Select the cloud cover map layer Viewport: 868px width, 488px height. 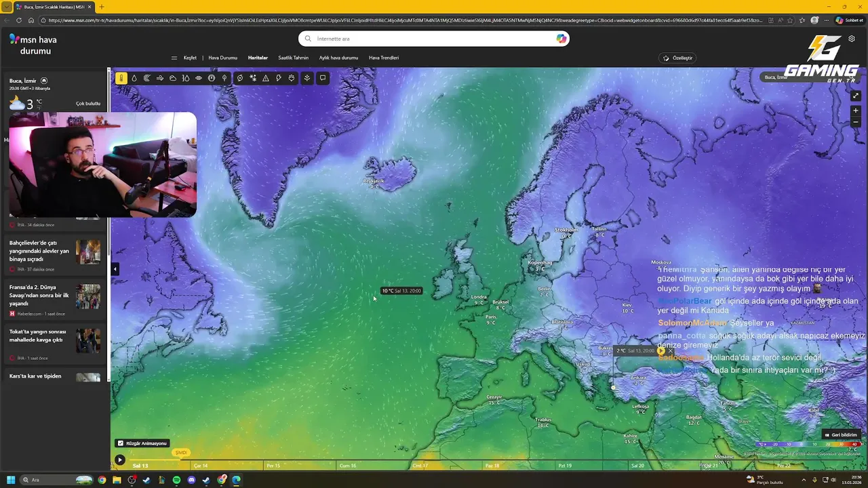coord(173,78)
